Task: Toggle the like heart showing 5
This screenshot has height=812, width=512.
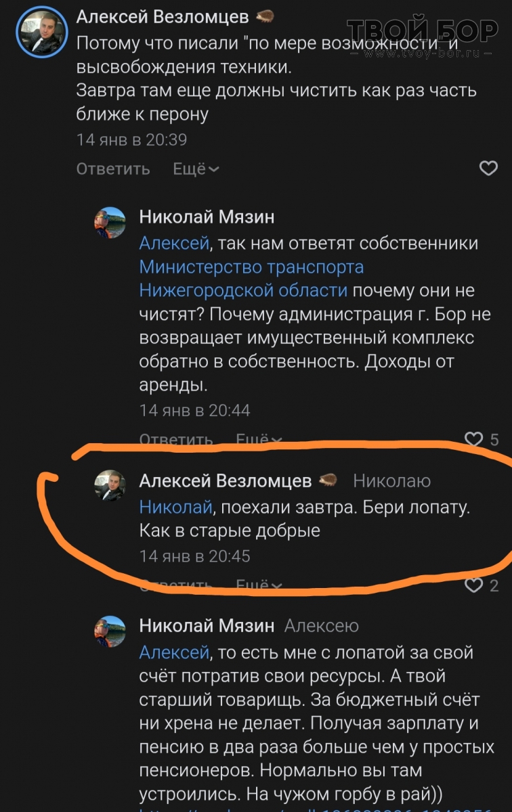Action: point(474,440)
